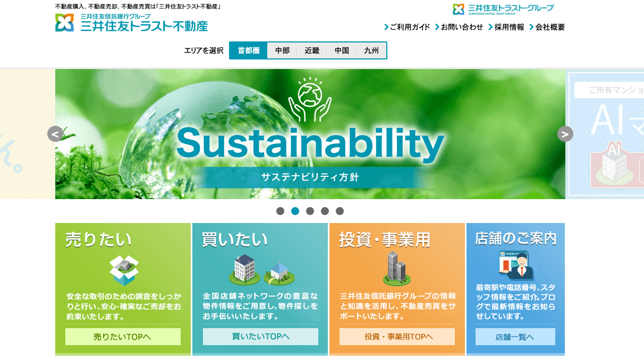This screenshot has width=644, height=360.
Task: Click the earth-in-hands sustainability icon
Action: (x=310, y=99)
